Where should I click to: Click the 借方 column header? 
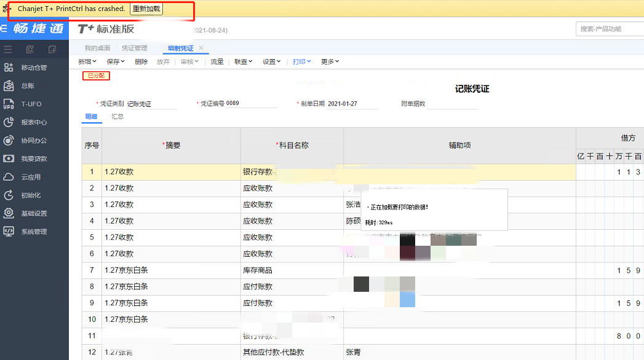click(x=627, y=138)
